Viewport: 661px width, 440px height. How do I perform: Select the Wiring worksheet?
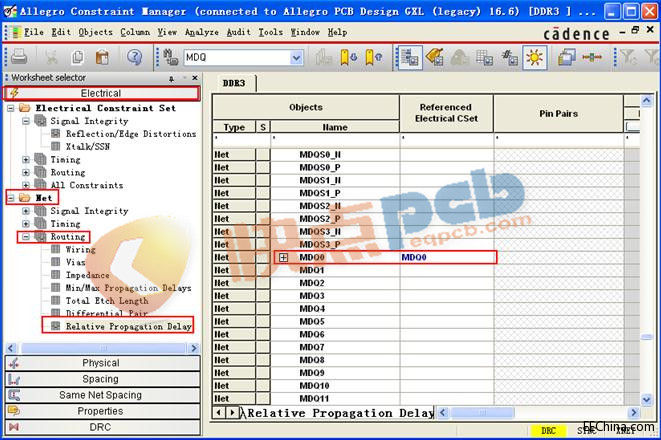(x=80, y=250)
